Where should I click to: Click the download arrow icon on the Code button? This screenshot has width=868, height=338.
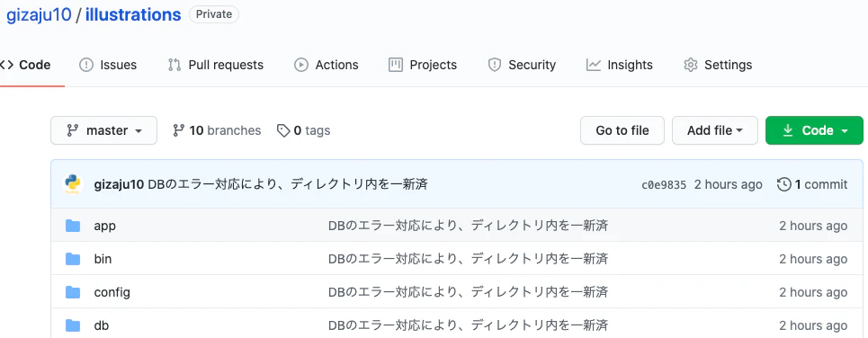click(x=788, y=130)
